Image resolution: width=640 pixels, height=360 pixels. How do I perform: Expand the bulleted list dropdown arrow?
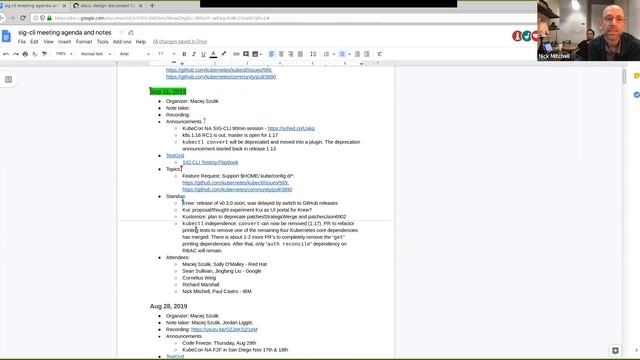349,54
